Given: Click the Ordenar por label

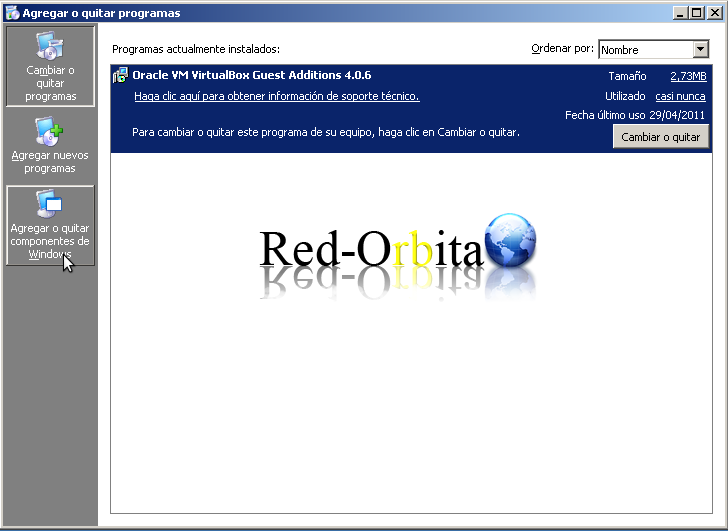Looking at the screenshot, I should click(x=562, y=48).
